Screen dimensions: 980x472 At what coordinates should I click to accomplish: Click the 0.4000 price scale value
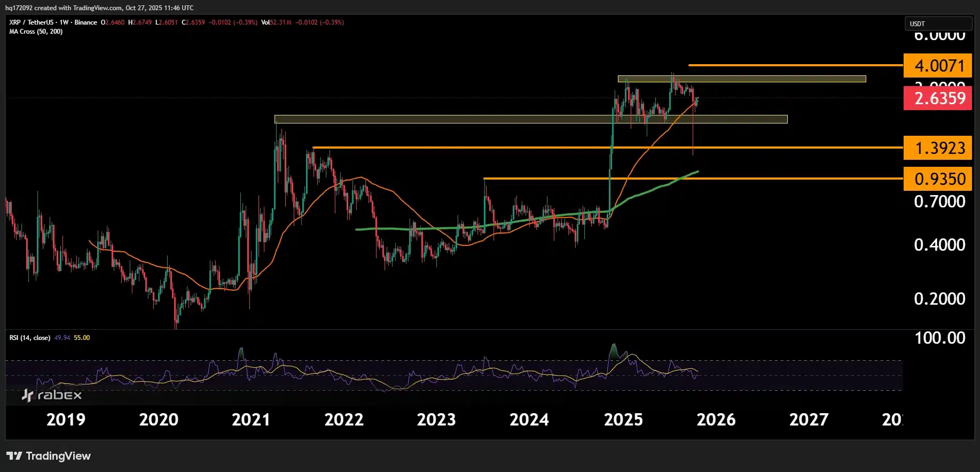click(939, 245)
